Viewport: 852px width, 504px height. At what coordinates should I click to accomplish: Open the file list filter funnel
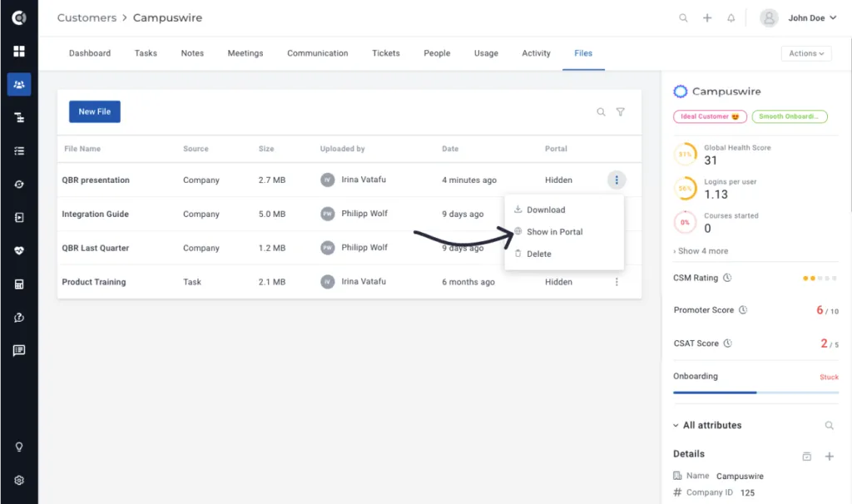click(x=620, y=112)
